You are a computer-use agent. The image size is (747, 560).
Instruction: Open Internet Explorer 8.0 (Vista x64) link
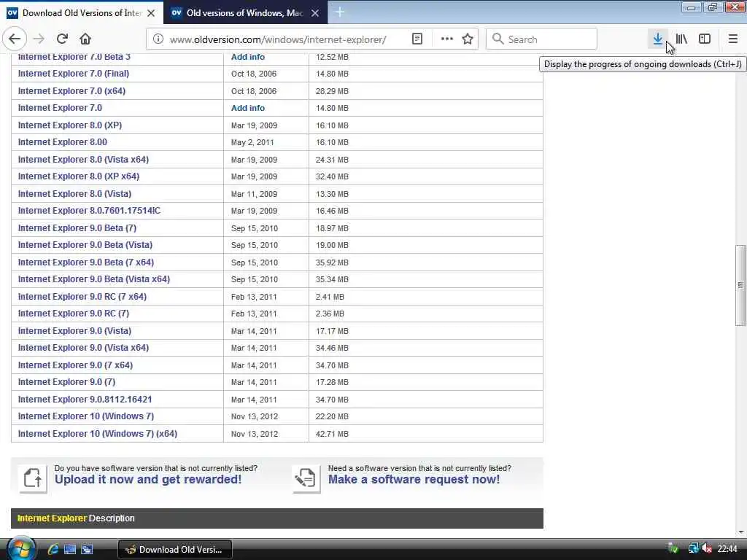tap(83, 160)
